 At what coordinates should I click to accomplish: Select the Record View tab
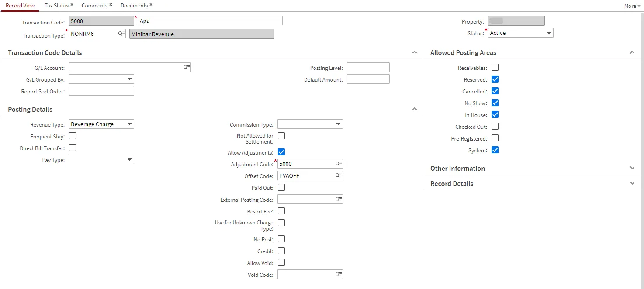(20, 6)
